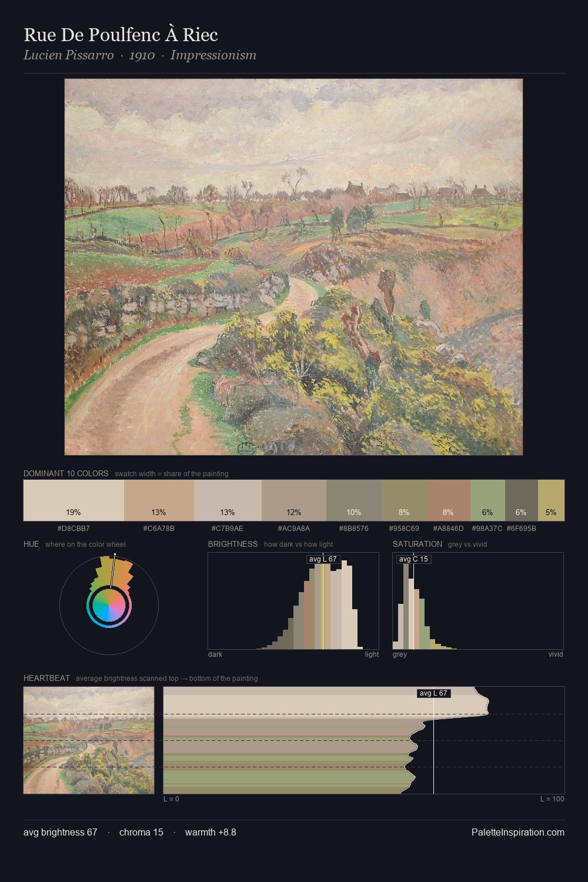Screen dimensions: 588x882
Task: Click footer text 'avg brightness 67'
Action: click(x=61, y=832)
